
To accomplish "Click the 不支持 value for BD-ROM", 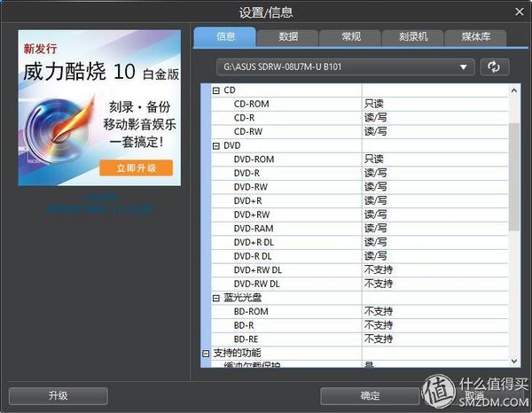I will point(379,312).
